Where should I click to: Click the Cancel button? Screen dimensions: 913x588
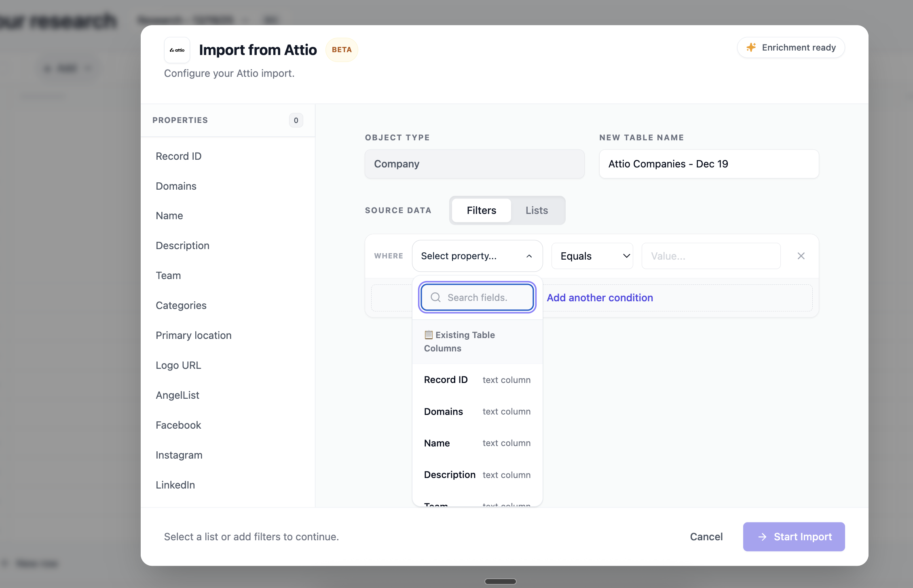pyautogui.click(x=706, y=537)
